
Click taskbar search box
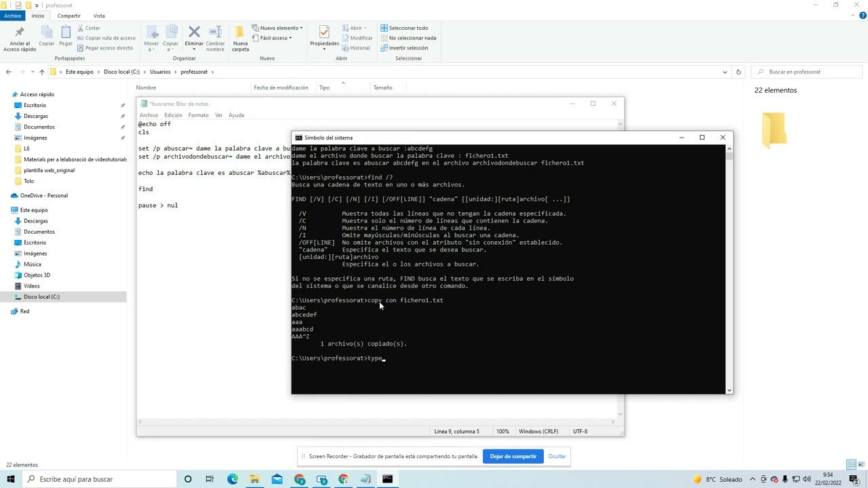(100, 479)
